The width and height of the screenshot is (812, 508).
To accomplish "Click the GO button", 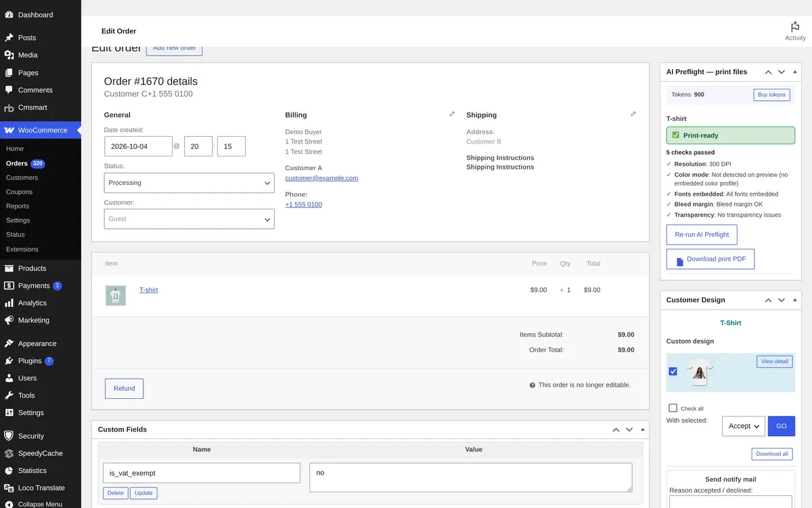I will click(782, 426).
